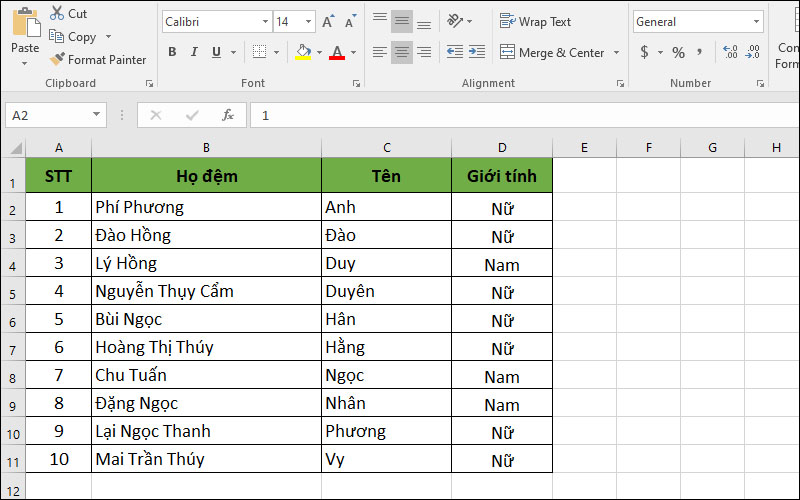Select row 5 header
800x500 pixels.
click(13, 291)
